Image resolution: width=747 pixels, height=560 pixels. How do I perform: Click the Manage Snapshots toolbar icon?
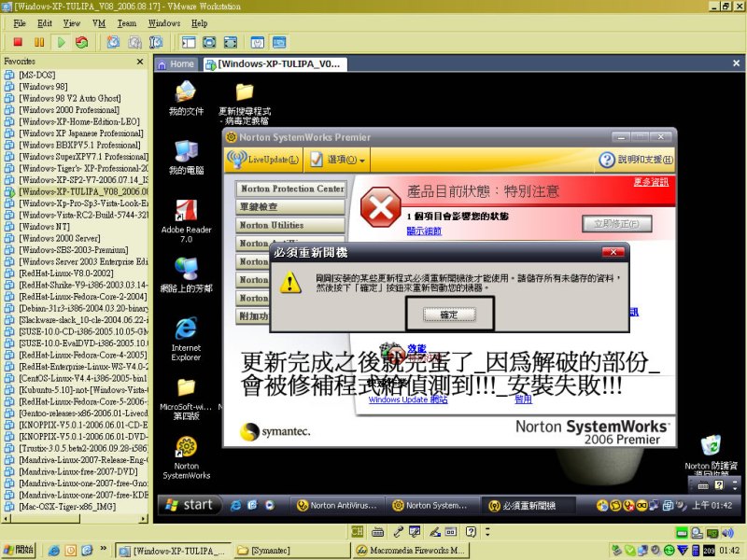pyautogui.click(x=156, y=42)
